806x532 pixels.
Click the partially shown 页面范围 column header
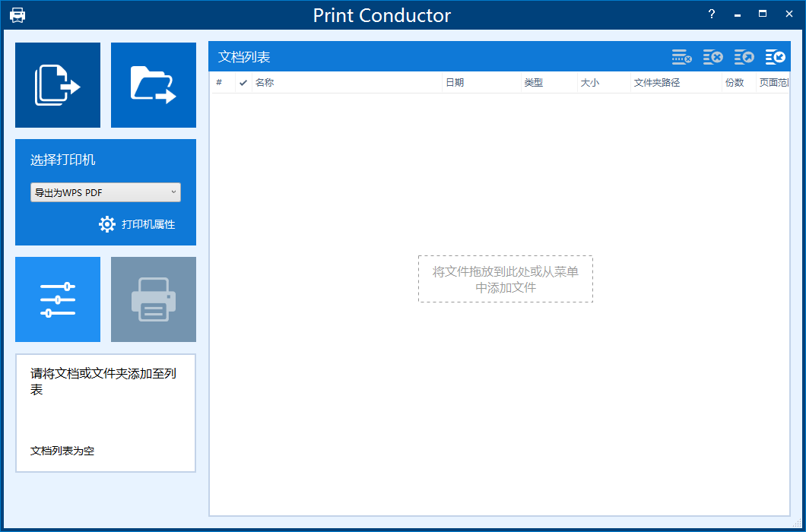[x=773, y=83]
